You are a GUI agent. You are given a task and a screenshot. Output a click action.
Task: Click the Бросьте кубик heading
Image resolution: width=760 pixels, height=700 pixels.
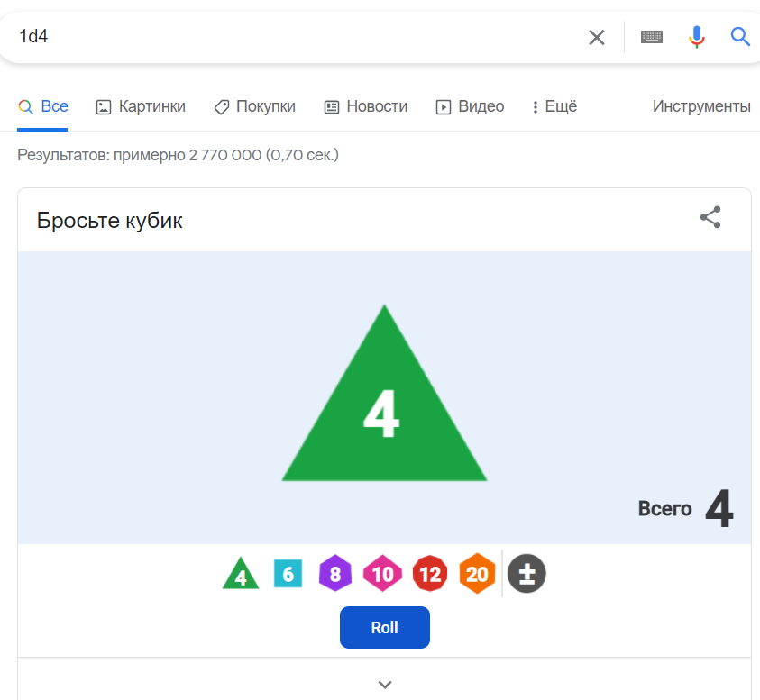[110, 221]
